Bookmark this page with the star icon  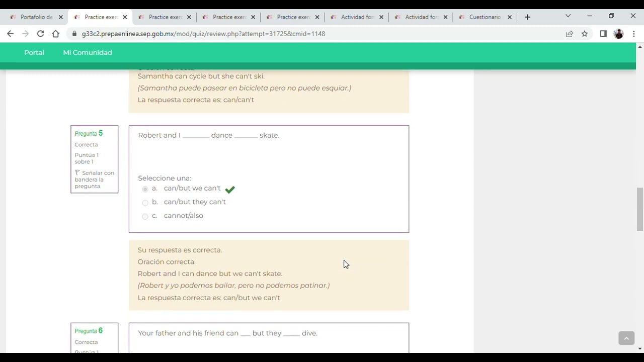[585, 34]
